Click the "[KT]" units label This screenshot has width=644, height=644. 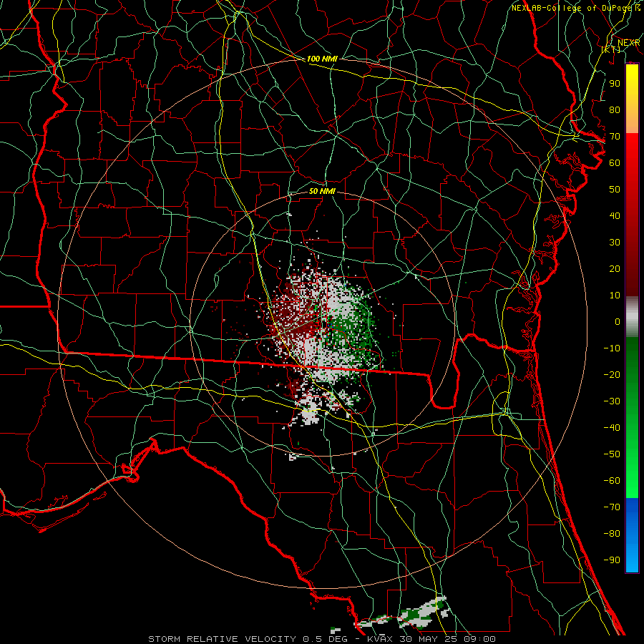tap(611, 49)
